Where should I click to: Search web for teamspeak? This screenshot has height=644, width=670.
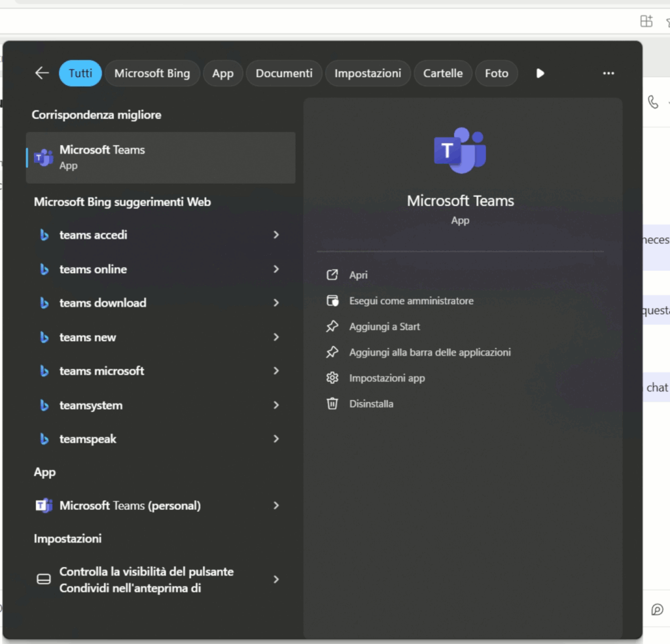click(88, 439)
